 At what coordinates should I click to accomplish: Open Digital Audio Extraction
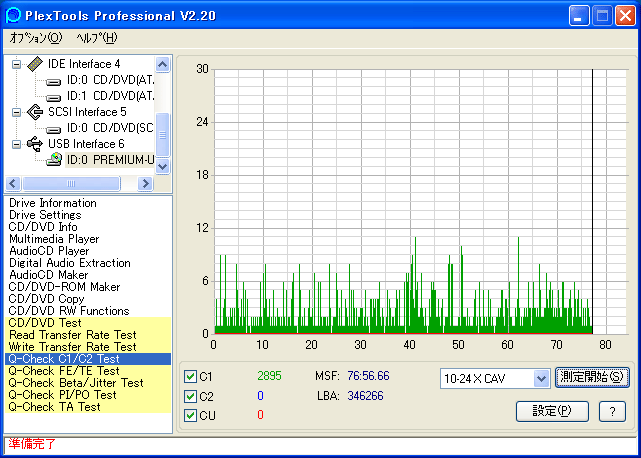pyautogui.click(x=70, y=263)
